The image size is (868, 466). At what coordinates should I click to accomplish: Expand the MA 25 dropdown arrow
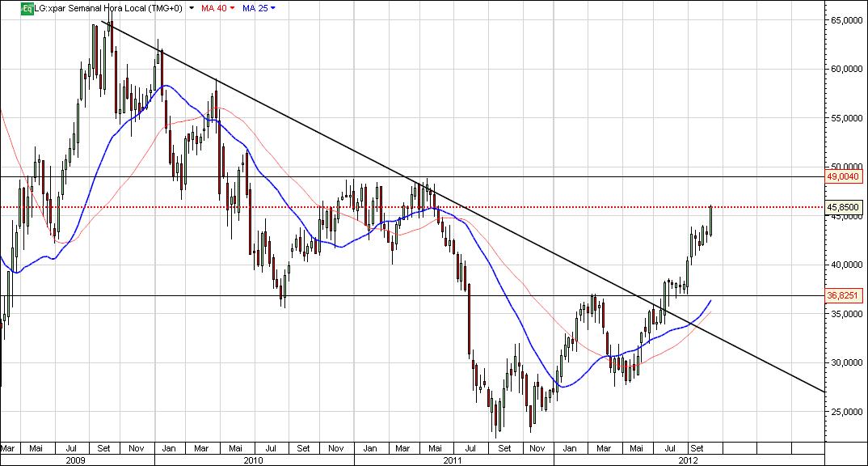coord(273,8)
